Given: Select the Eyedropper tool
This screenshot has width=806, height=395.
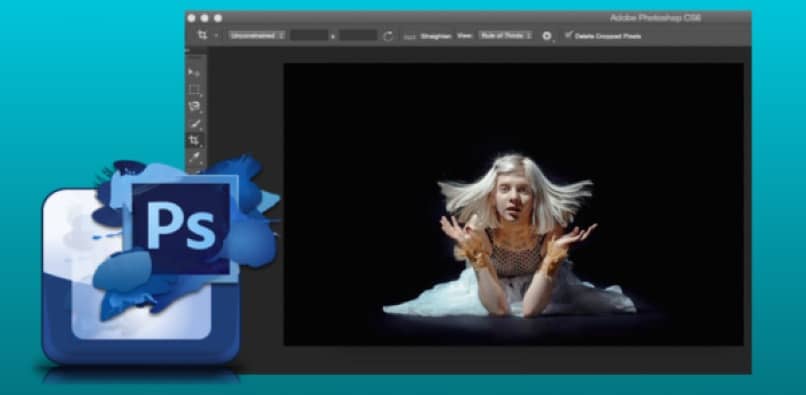Looking at the screenshot, I should pyautogui.click(x=195, y=157).
